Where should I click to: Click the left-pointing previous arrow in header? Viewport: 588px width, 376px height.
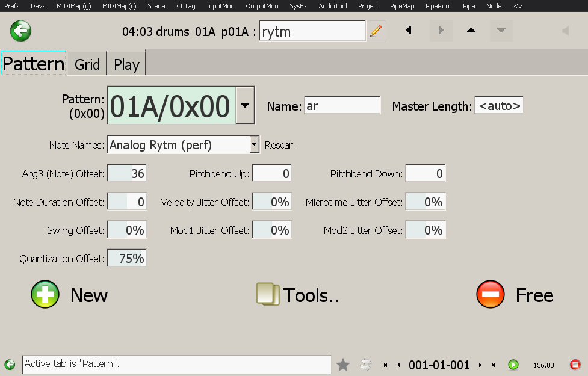pos(409,31)
